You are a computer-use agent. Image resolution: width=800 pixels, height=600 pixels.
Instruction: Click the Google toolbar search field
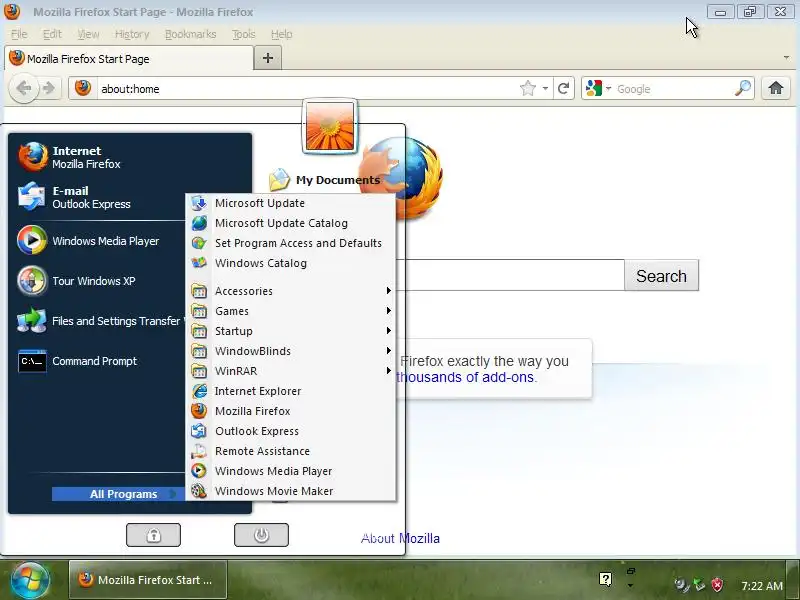(x=673, y=89)
